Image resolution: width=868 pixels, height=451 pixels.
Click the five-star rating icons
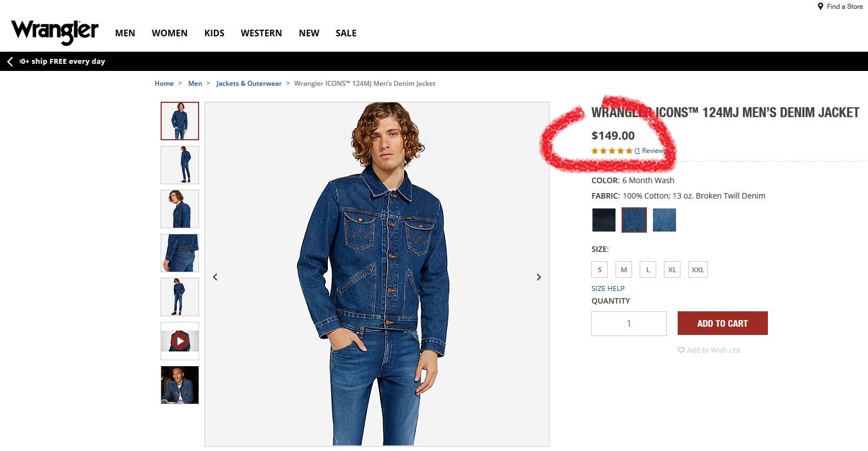(x=612, y=151)
